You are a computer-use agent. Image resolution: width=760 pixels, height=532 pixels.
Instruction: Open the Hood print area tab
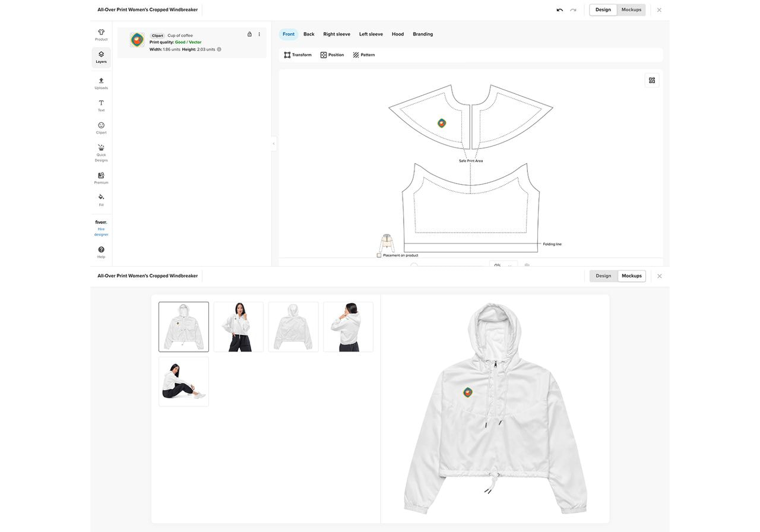tap(397, 34)
